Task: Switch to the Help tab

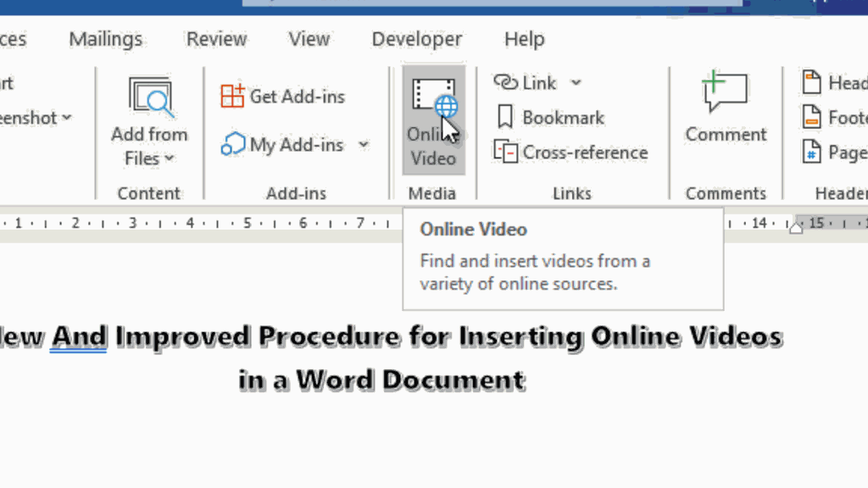Action: (x=524, y=39)
